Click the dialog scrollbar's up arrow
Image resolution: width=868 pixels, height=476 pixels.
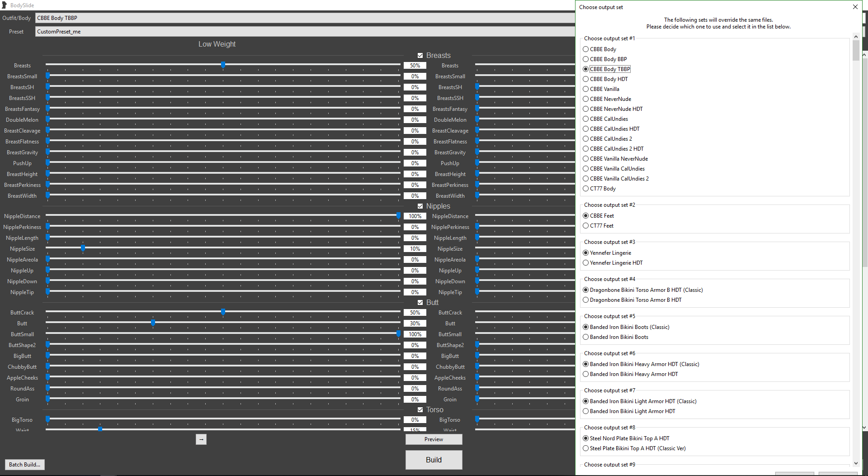click(x=855, y=37)
